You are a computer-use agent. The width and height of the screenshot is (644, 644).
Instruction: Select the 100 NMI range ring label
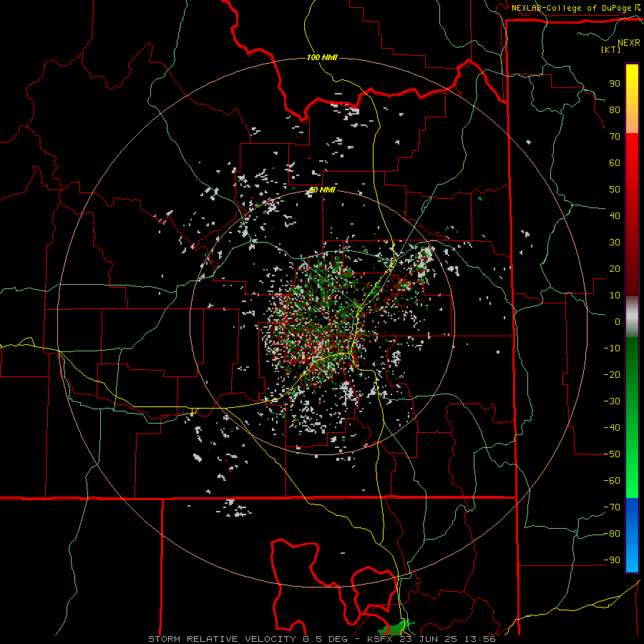point(322,57)
